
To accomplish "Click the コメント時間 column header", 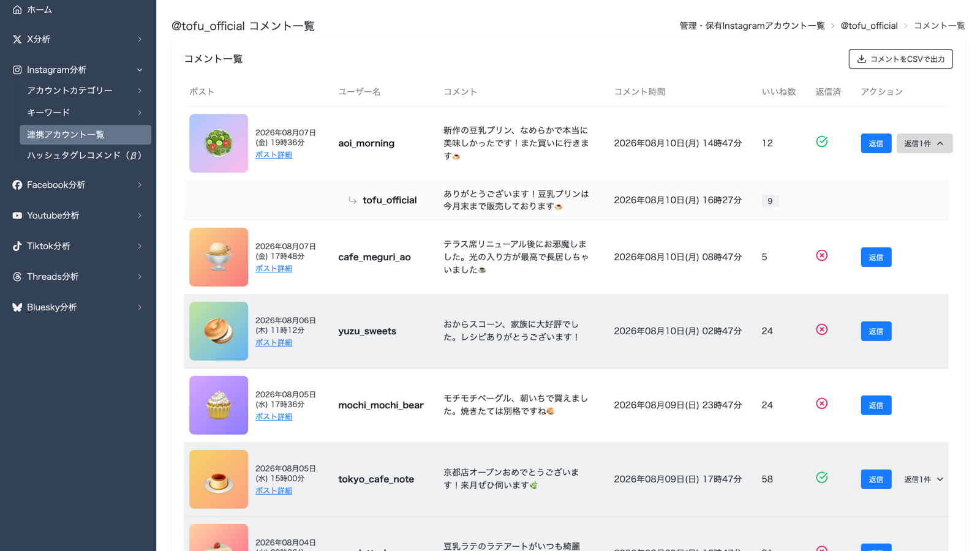I will [639, 92].
